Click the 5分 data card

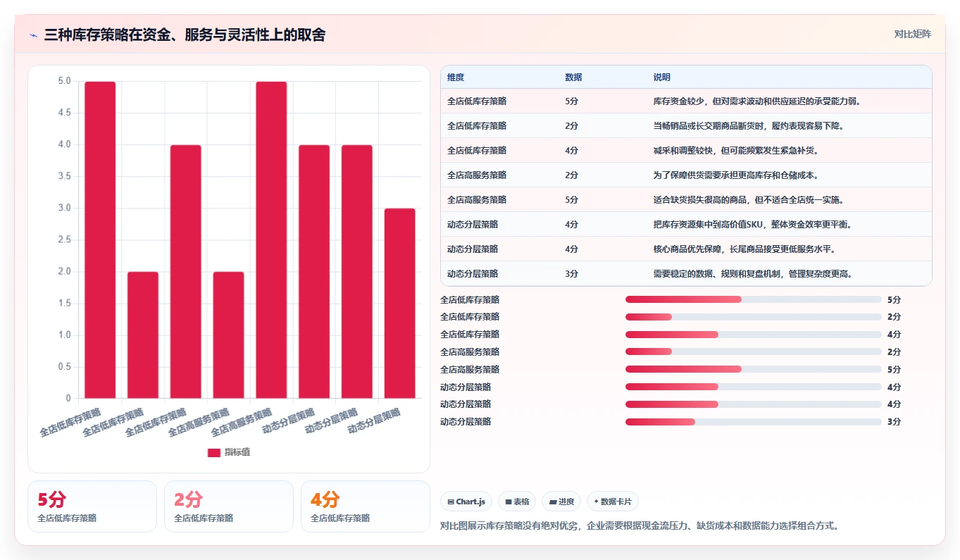(x=92, y=506)
